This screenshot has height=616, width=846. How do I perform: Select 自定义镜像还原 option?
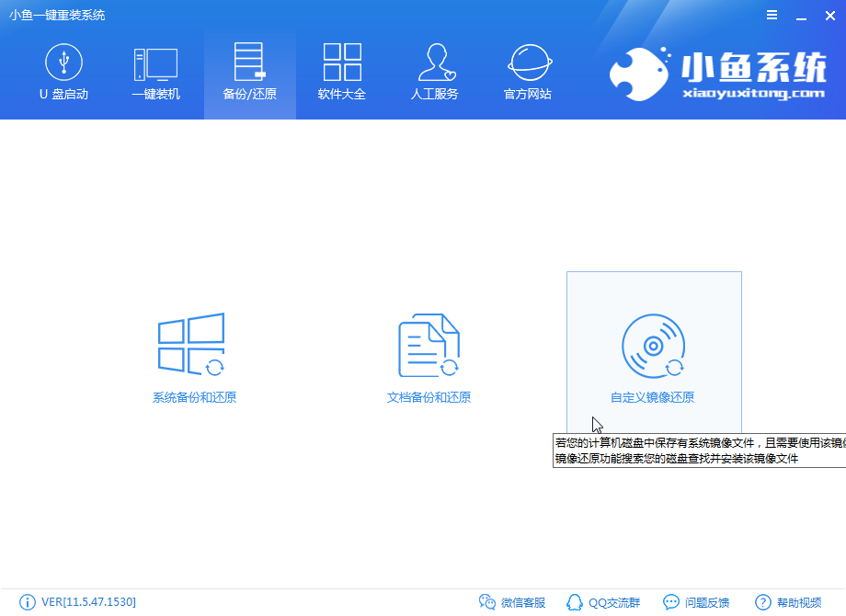coord(654,354)
